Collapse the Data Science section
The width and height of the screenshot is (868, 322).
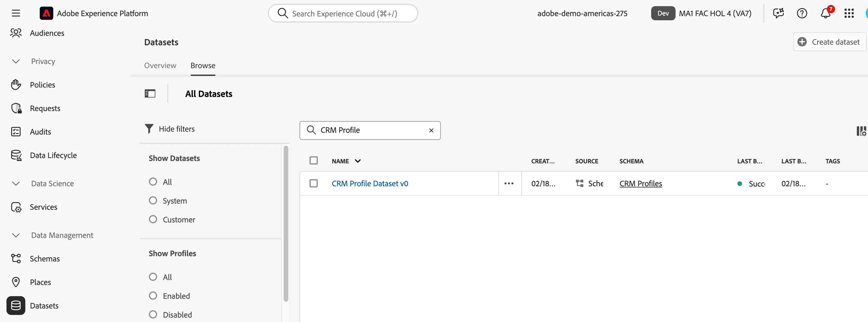click(x=16, y=183)
